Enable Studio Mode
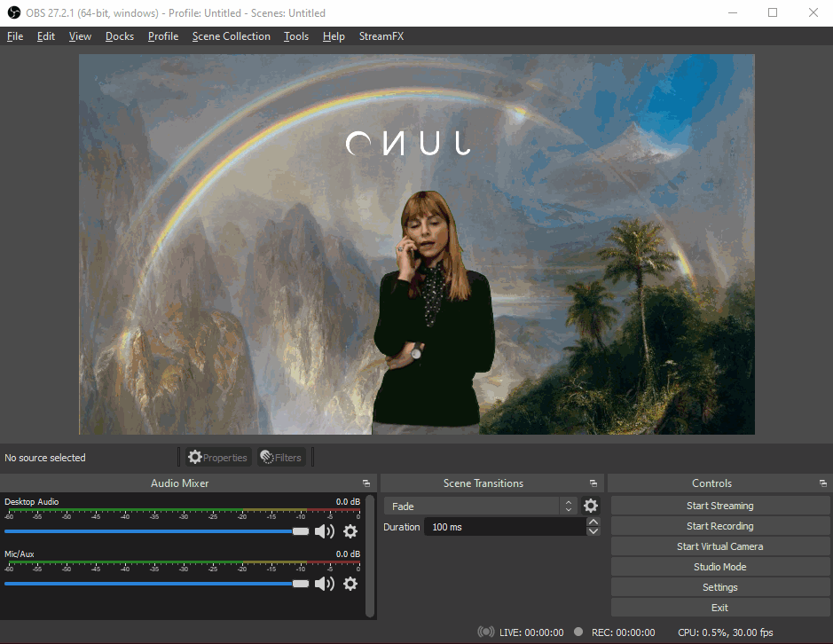The image size is (833, 644). coord(719,567)
